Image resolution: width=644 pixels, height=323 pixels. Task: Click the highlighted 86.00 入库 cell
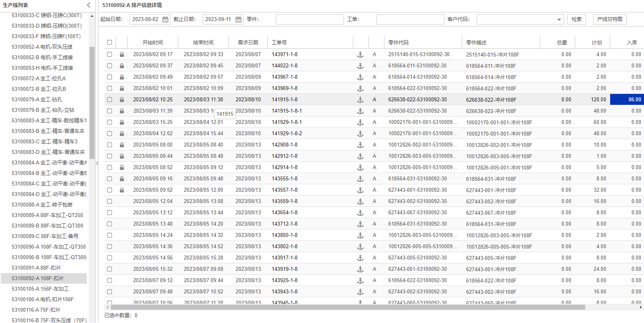pyautogui.click(x=626, y=100)
